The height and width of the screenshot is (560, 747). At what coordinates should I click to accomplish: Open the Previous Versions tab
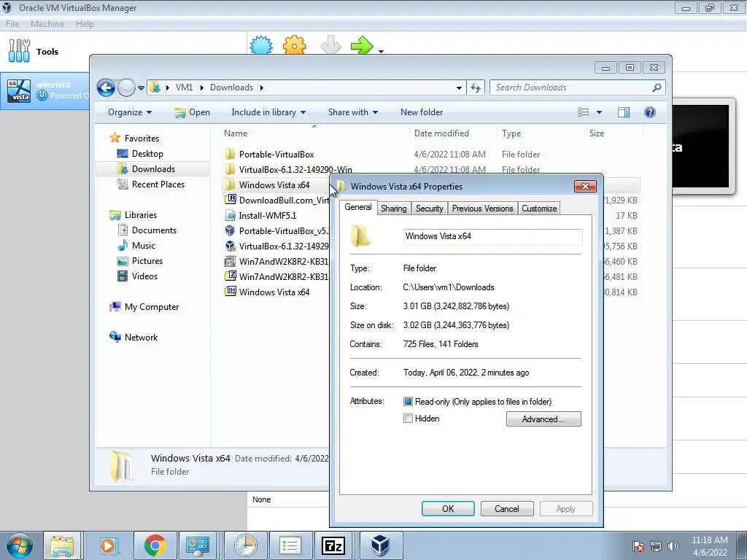(x=483, y=209)
